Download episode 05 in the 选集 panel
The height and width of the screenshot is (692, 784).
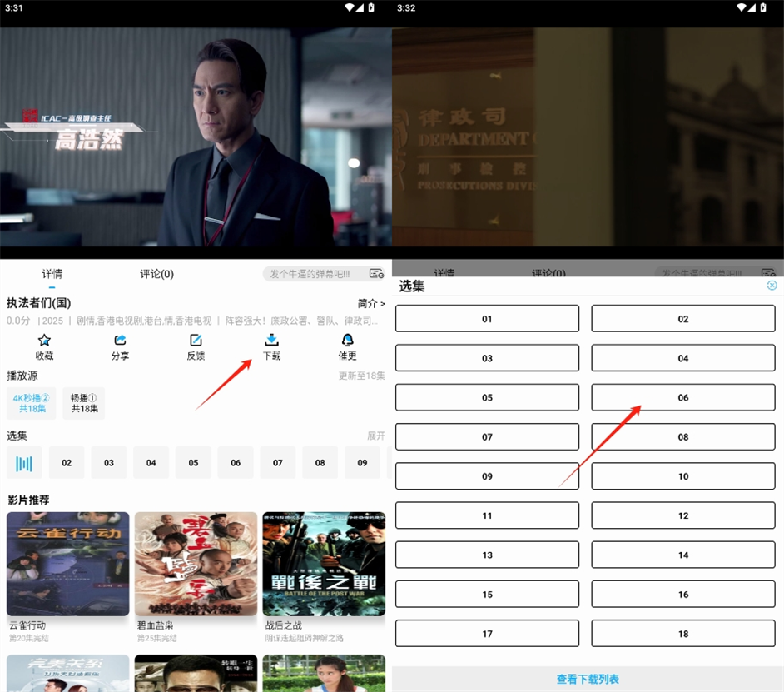coord(488,397)
